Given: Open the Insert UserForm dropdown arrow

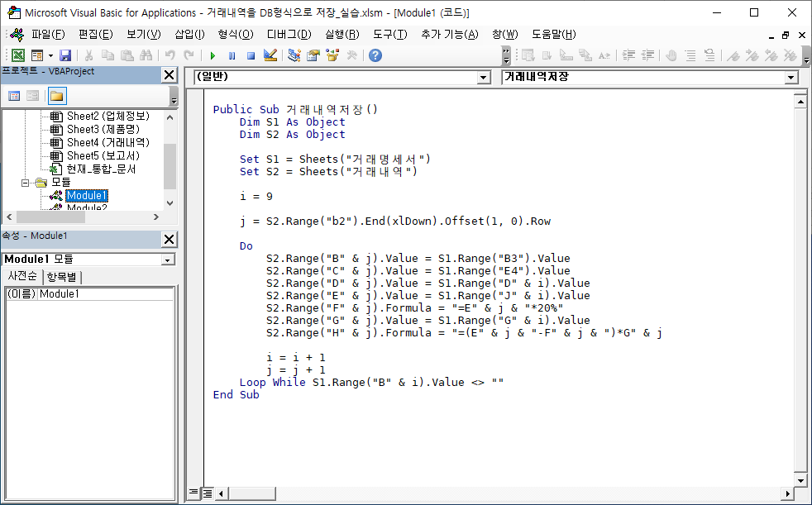Looking at the screenshot, I should click(x=50, y=55).
